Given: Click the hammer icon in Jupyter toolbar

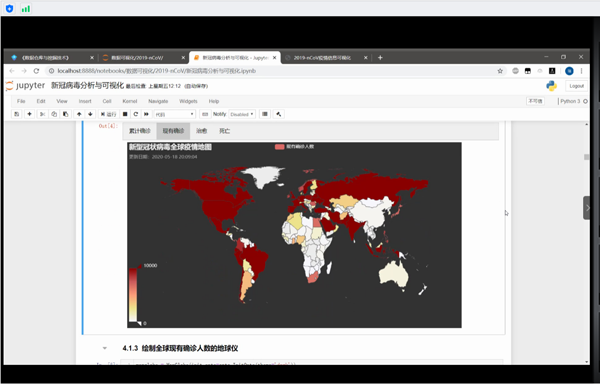Looking at the screenshot, I should (279, 114).
